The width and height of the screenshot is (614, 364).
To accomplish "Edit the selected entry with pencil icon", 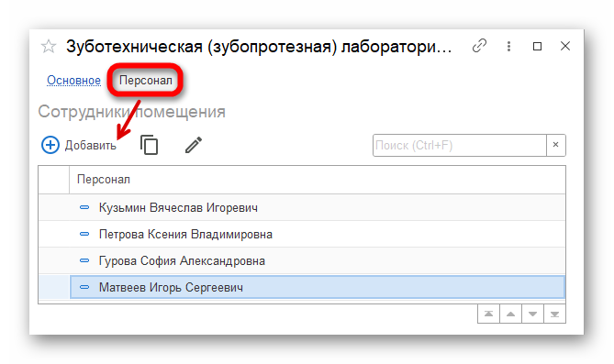I will click(194, 145).
